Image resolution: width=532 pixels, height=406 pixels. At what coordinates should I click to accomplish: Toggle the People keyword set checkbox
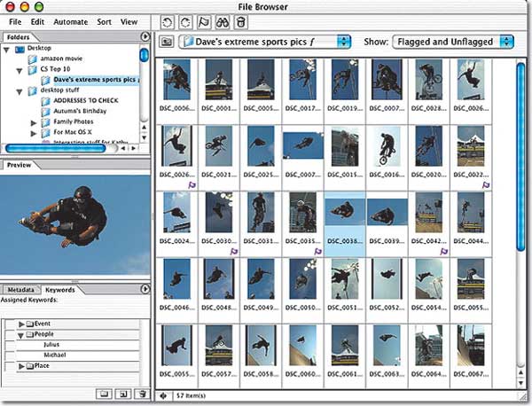point(10,334)
